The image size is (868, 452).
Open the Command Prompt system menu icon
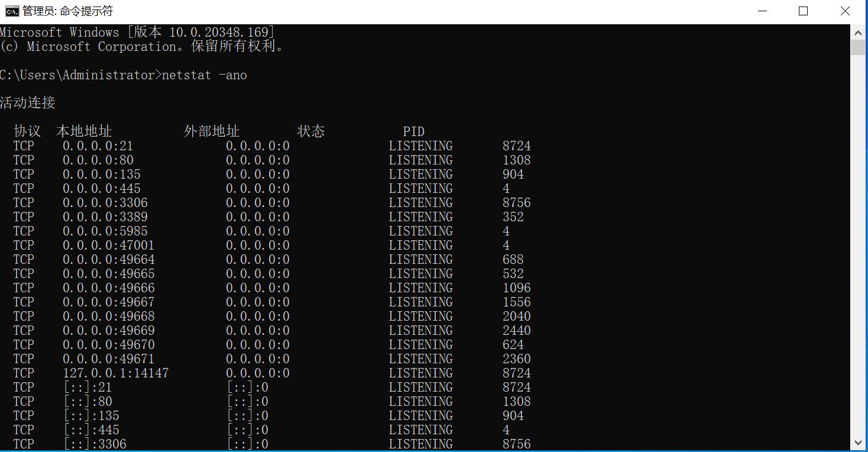[x=12, y=11]
